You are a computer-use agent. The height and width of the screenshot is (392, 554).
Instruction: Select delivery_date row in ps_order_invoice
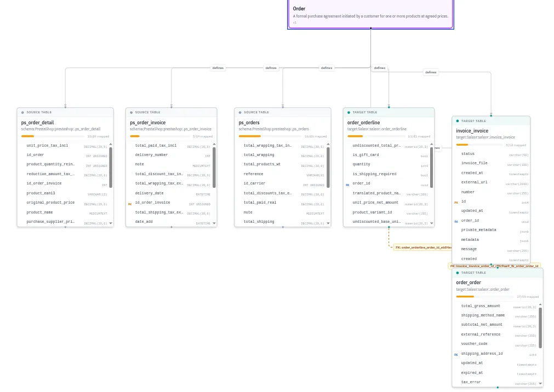[x=169, y=193]
